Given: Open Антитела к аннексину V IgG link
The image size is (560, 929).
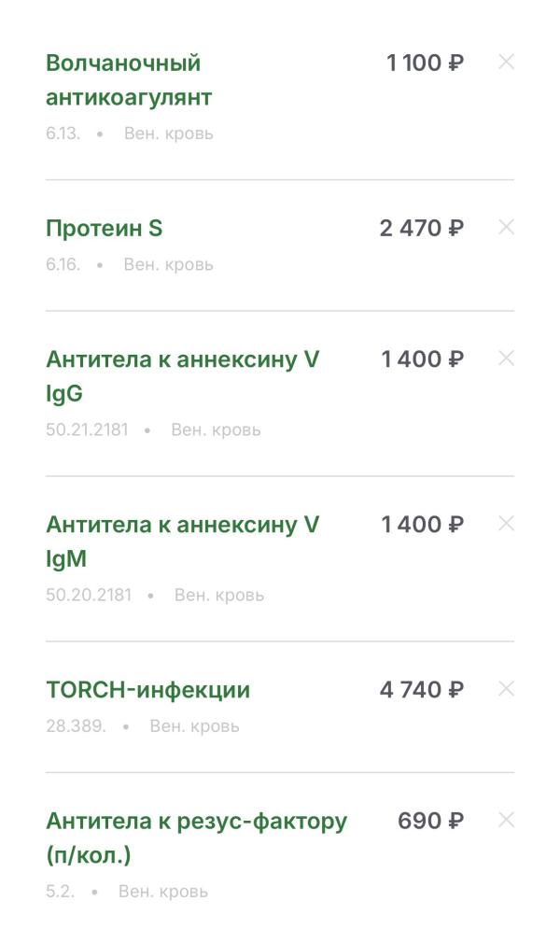Looking at the screenshot, I should click(182, 376).
